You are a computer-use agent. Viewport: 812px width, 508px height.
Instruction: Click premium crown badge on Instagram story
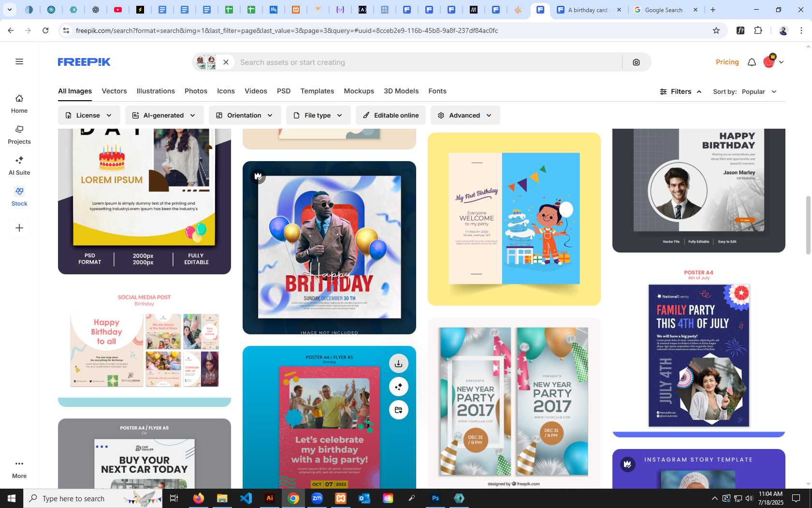coord(628,464)
